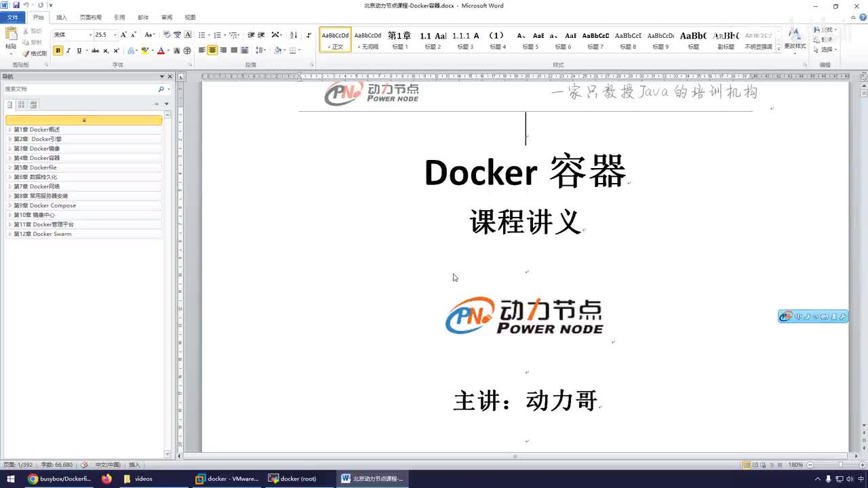Toggle center alignment
Screen dimensions: 868x488
[212, 50]
